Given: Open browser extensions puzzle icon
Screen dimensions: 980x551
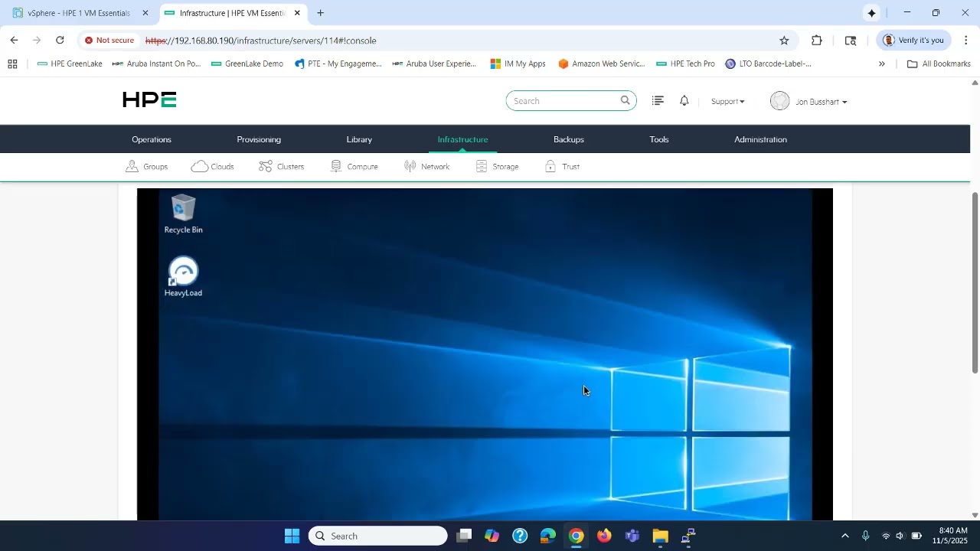Looking at the screenshot, I should tap(817, 41).
